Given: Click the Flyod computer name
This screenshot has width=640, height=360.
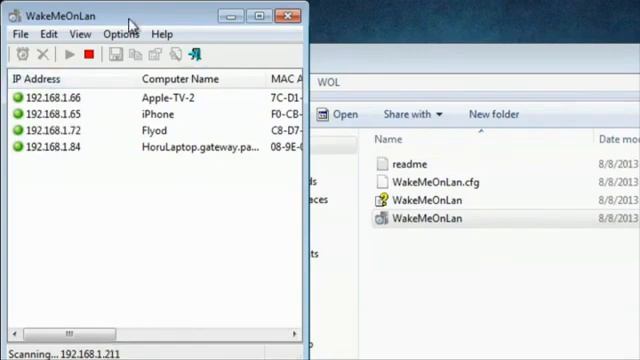Looking at the screenshot, I should [x=154, y=131].
